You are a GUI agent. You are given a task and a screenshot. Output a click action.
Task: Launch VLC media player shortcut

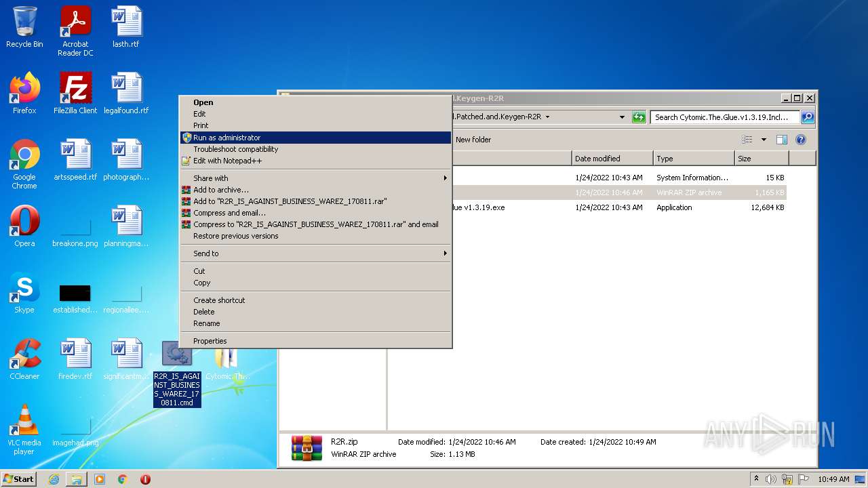click(24, 429)
